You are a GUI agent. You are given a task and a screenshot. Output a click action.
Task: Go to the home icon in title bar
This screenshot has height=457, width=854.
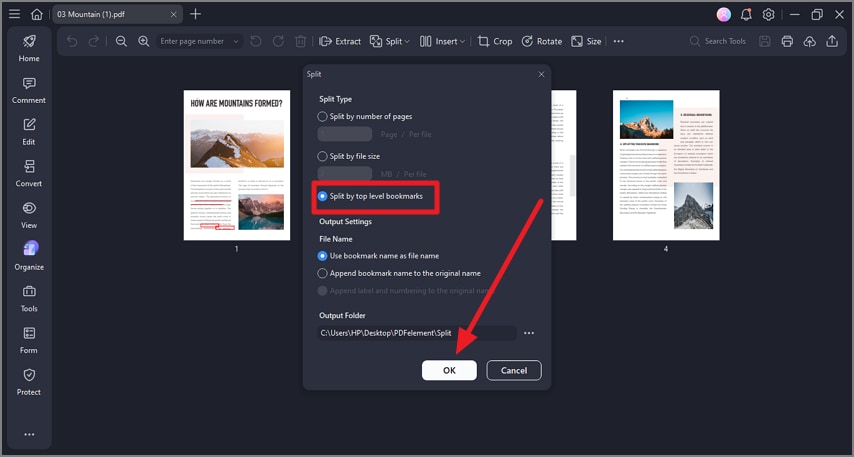(36, 14)
